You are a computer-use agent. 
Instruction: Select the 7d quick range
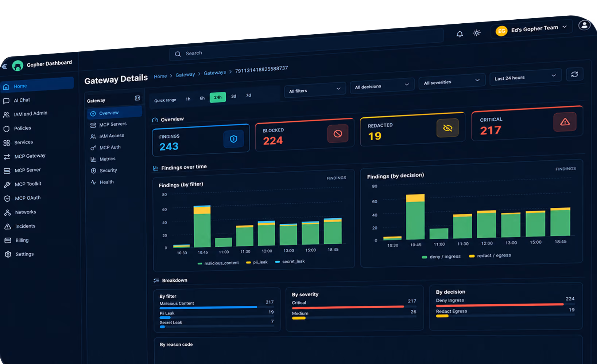coord(248,95)
